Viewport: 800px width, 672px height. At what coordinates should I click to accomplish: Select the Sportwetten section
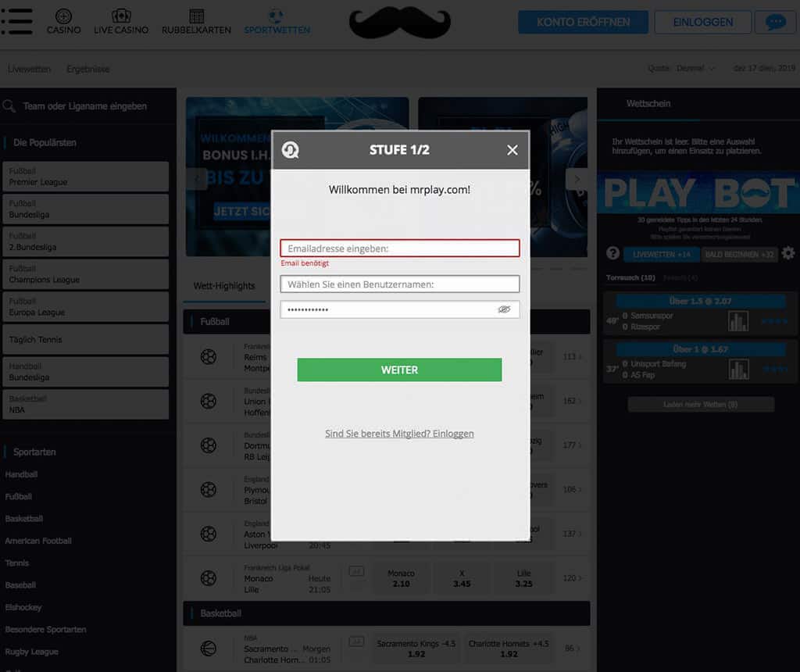[277, 21]
